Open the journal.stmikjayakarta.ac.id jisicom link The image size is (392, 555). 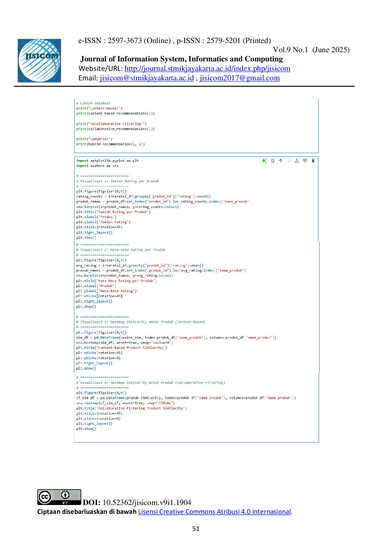207,69
